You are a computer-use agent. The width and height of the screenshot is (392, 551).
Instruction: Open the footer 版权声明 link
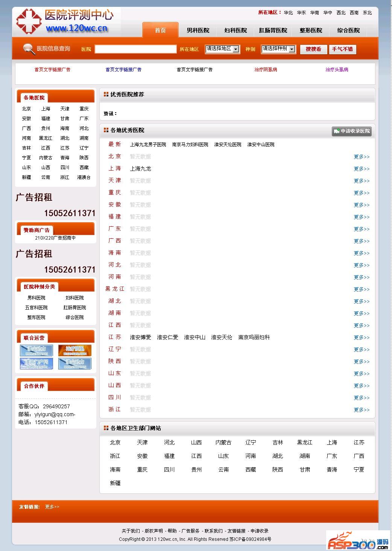click(x=154, y=531)
